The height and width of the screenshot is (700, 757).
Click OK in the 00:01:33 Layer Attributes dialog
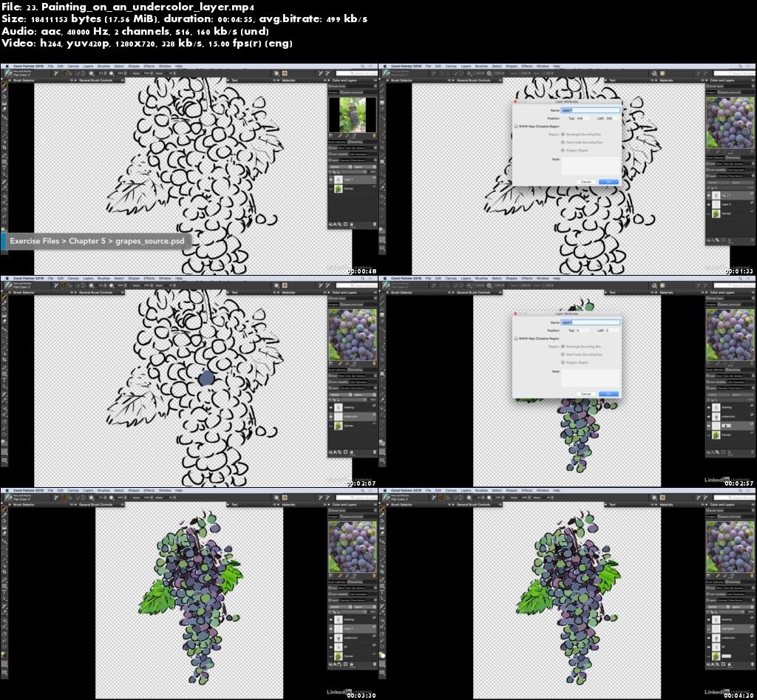(608, 181)
